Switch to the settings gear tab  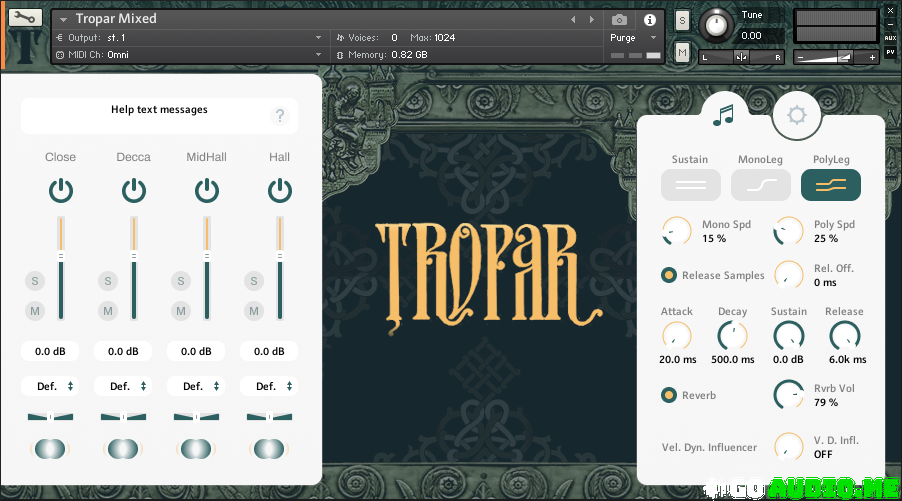coord(796,115)
